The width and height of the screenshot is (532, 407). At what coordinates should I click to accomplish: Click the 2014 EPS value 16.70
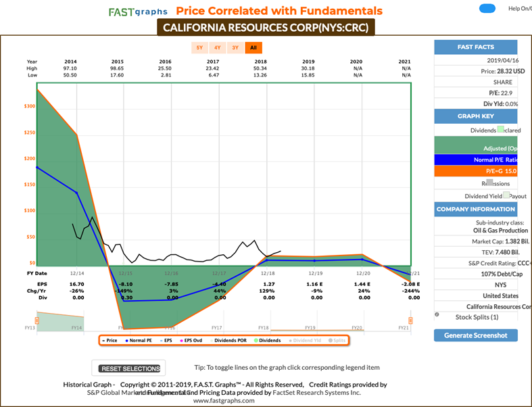click(x=76, y=284)
